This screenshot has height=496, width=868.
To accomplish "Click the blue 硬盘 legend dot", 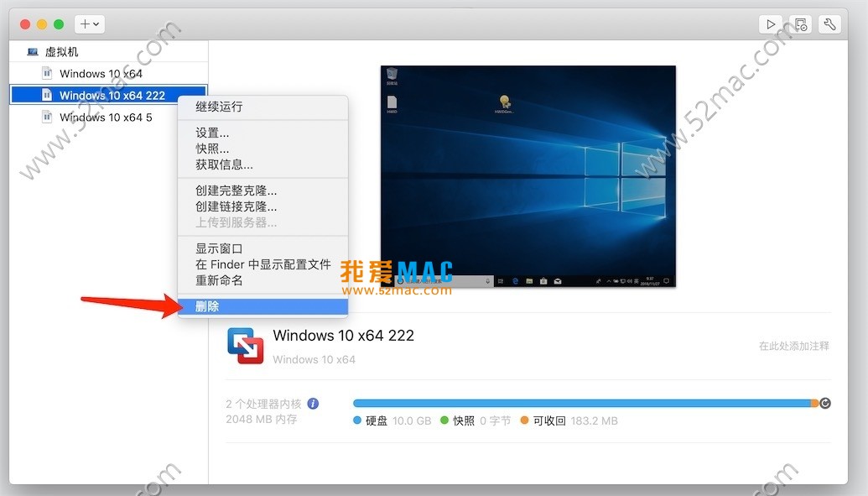I will coord(357,420).
